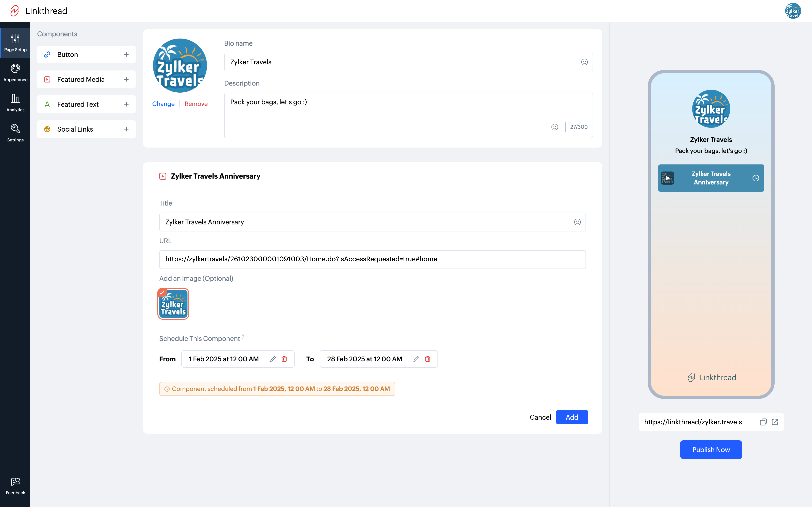812x507 pixels.
Task: Click the Publish Now button
Action: point(711,450)
